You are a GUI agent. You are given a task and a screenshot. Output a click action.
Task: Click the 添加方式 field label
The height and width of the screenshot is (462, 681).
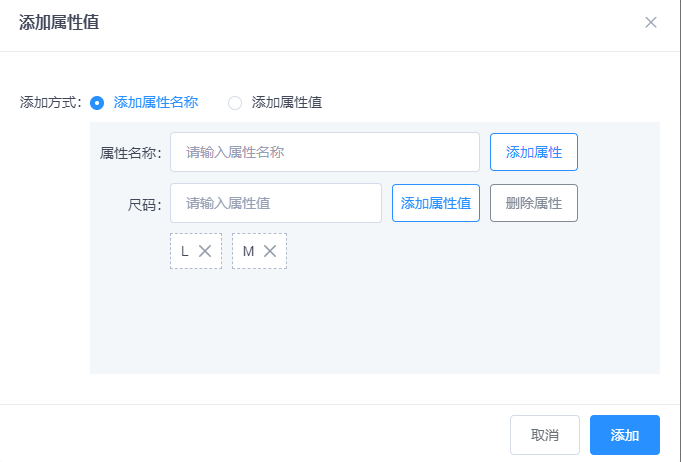(x=50, y=102)
